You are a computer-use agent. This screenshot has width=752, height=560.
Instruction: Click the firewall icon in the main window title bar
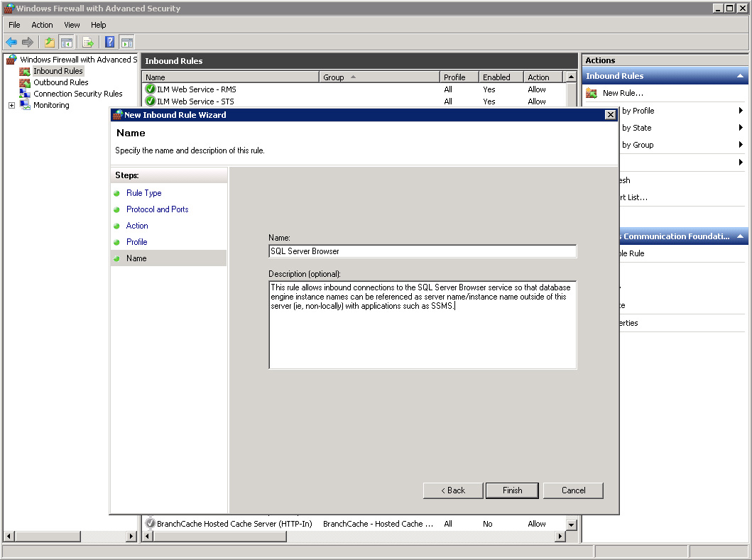pyautogui.click(x=9, y=8)
